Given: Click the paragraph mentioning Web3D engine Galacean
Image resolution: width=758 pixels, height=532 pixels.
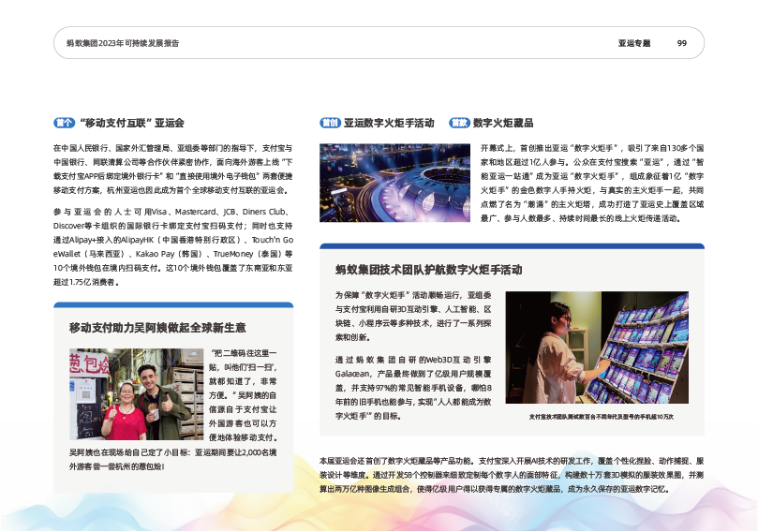Looking at the screenshot, I should click(x=412, y=387).
